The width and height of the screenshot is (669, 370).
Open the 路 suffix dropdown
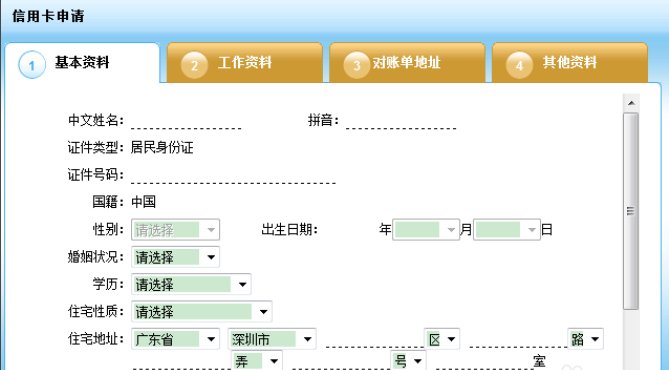click(x=585, y=339)
